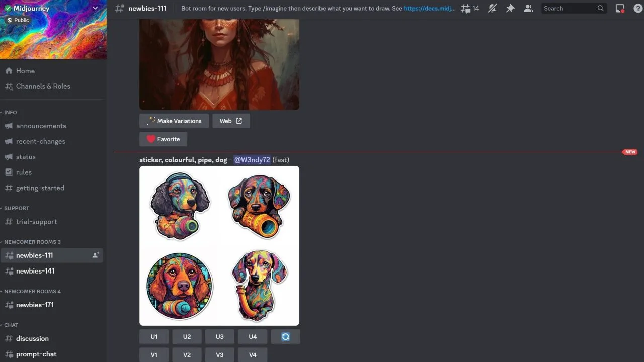
Task: Open Discord help icon
Action: (637, 8)
